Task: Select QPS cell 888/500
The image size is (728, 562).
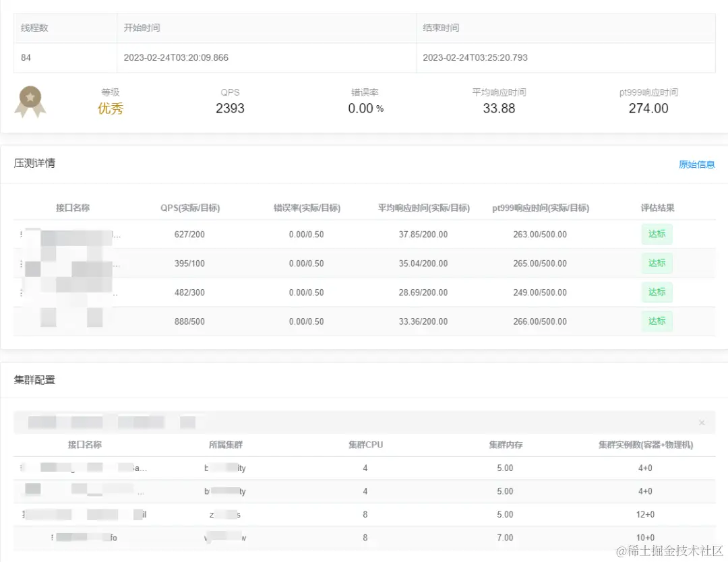Action: coord(189,321)
